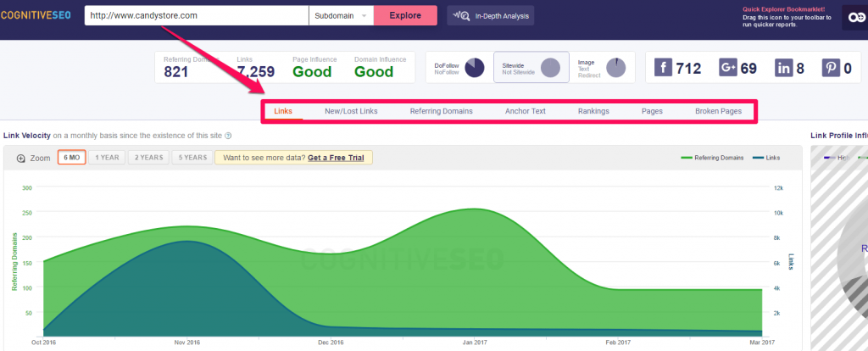Click the Google Plus icon
Viewport: 868px width, 351px height.
(727, 68)
